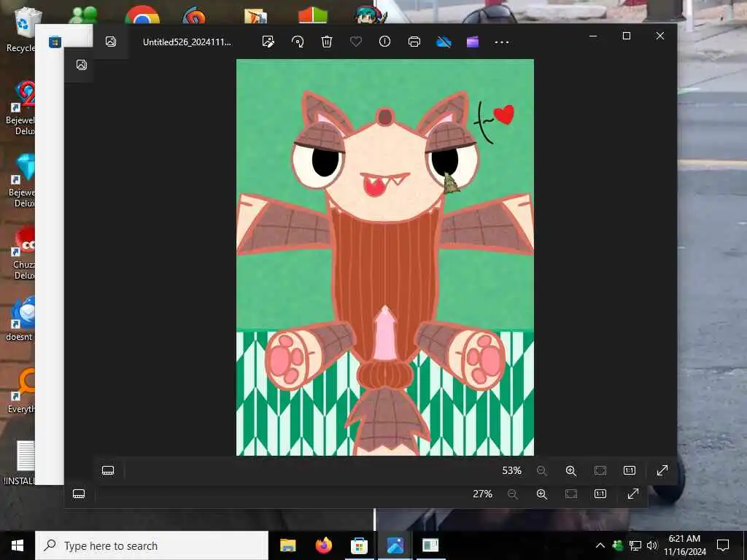The image size is (747, 560).
Task: Show file info with the info icon
Action: pos(385,42)
